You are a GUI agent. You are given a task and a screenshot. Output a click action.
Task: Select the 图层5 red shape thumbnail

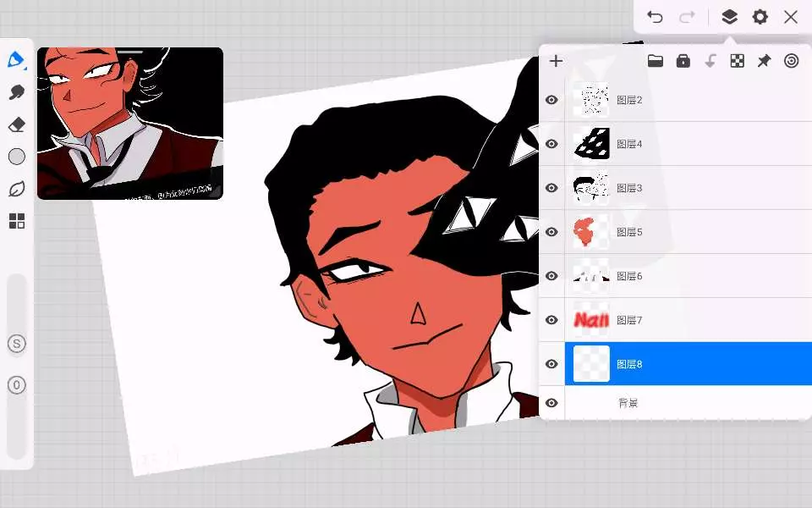tap(591, 232)
